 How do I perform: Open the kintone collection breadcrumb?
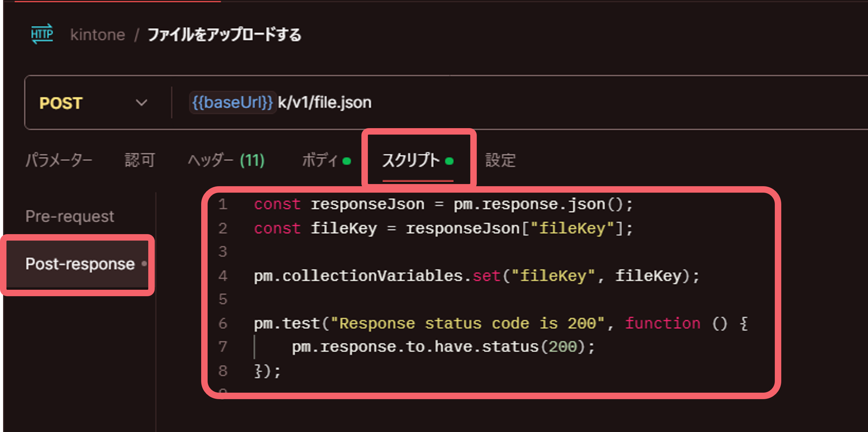coord(98,34)
